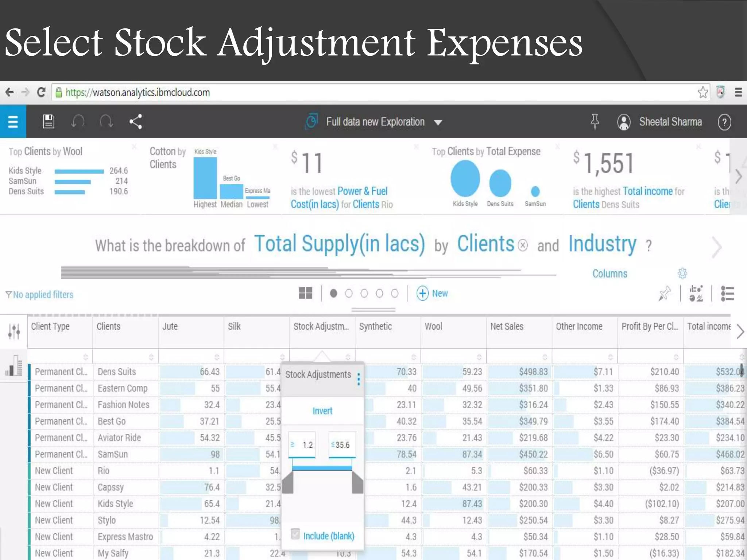The image size is (747, 560).
Task: Go to the next question with the chevron
Action: [x=717, y=247]
